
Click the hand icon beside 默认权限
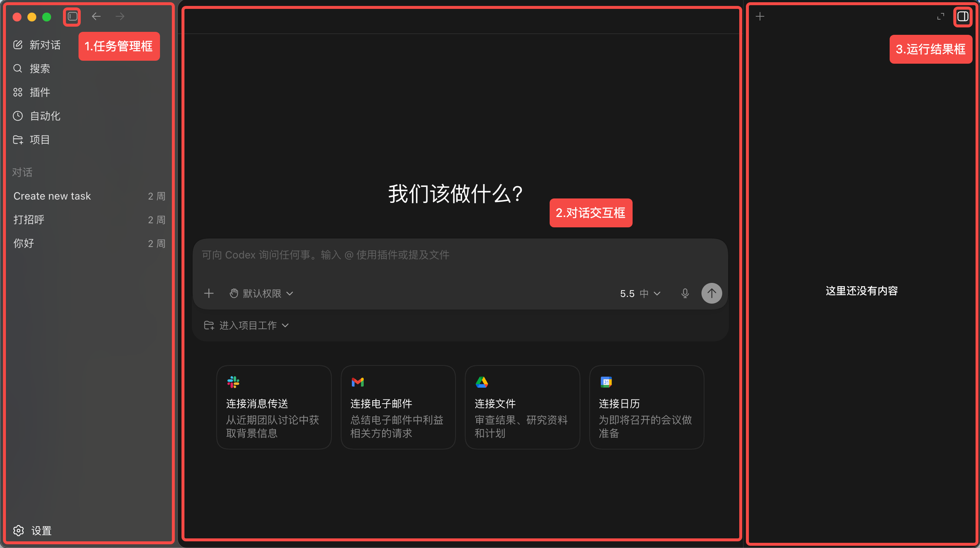tap(234, 293)
